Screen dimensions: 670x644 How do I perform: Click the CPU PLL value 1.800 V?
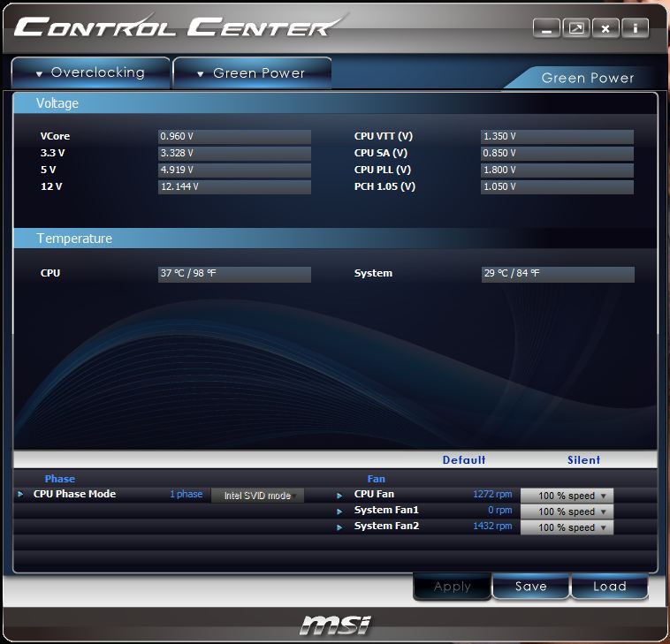click(557, 170)
